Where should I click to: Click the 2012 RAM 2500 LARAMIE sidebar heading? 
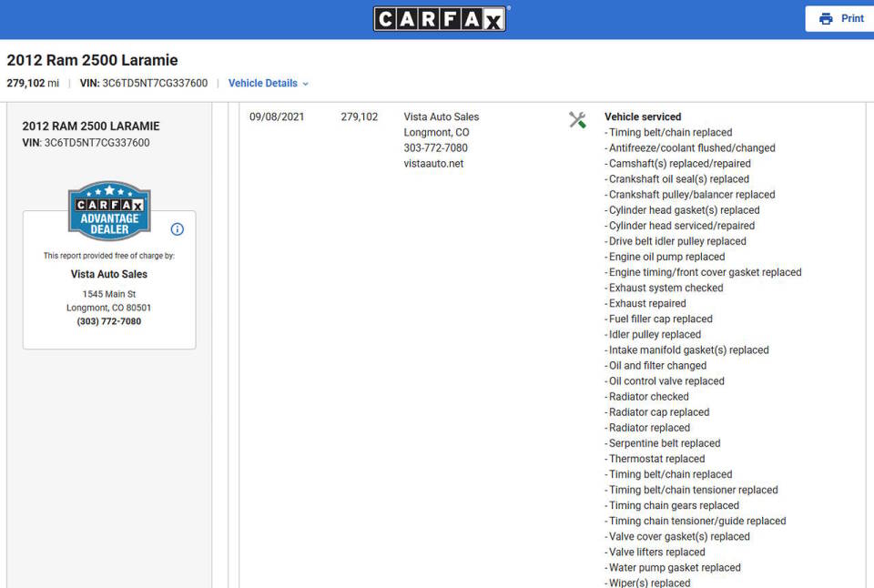(x=91, y=126)
